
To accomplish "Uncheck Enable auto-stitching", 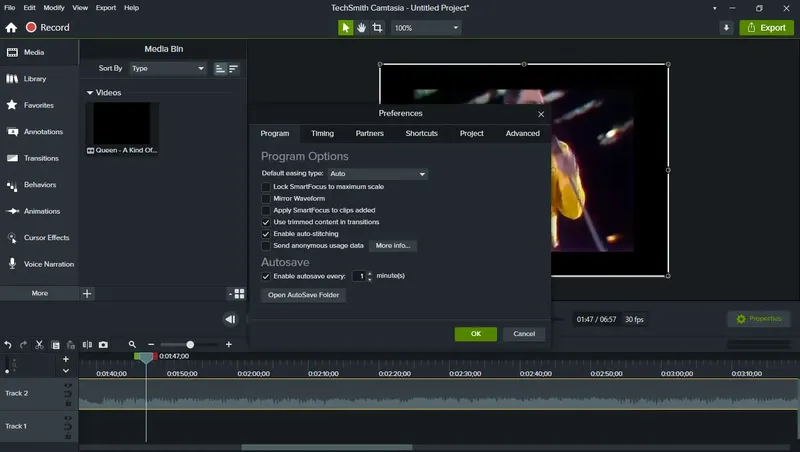I will coord(266,234).
